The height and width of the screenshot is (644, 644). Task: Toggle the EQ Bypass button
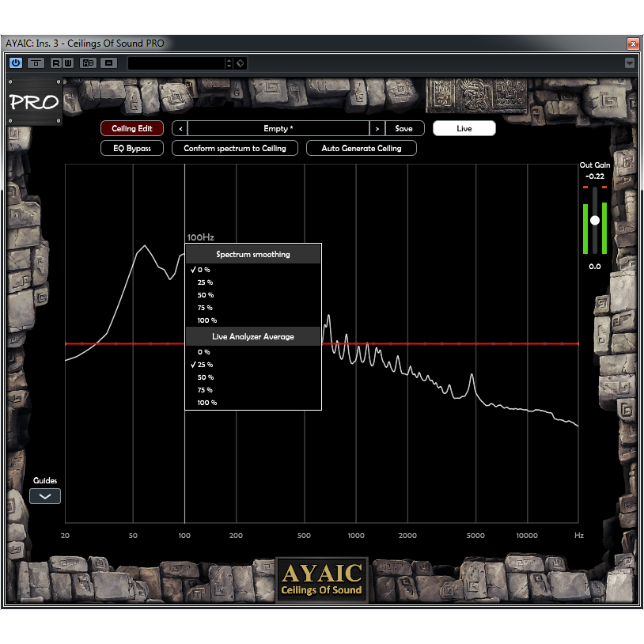(131, 148)
